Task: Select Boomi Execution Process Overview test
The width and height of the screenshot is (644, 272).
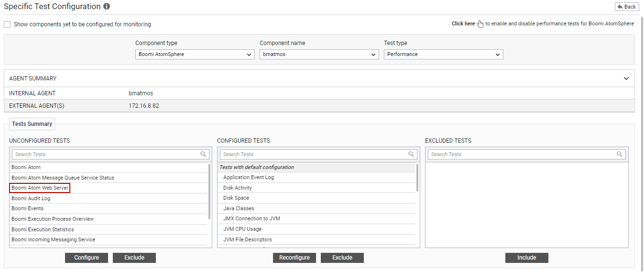Action: [109, 219]
